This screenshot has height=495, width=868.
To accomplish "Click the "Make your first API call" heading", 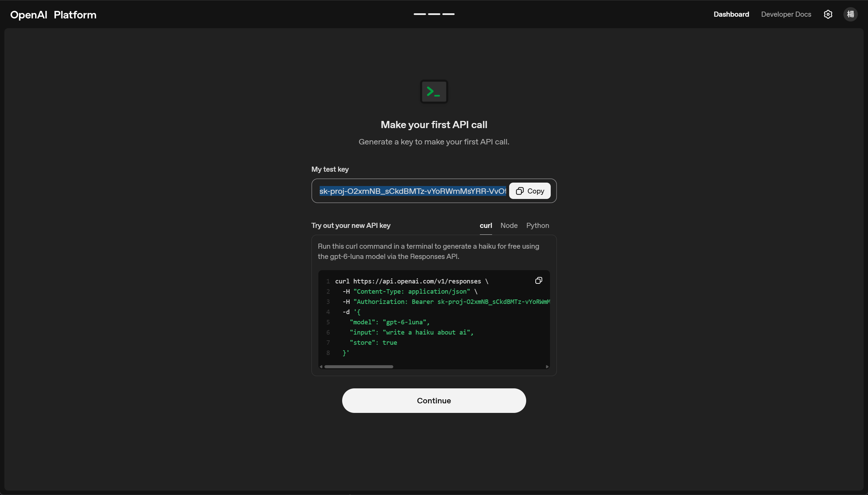I will [x=434, y=125].
